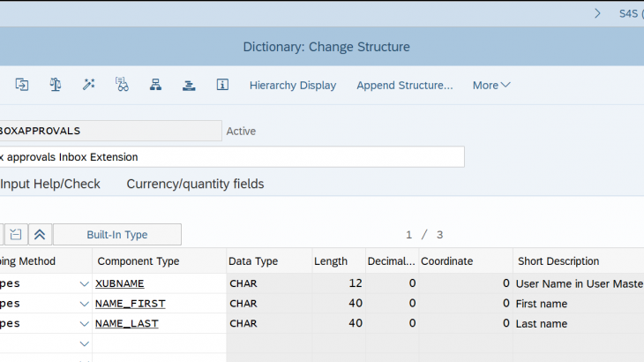Select the CHAR data type for XUBNAME

269,283
